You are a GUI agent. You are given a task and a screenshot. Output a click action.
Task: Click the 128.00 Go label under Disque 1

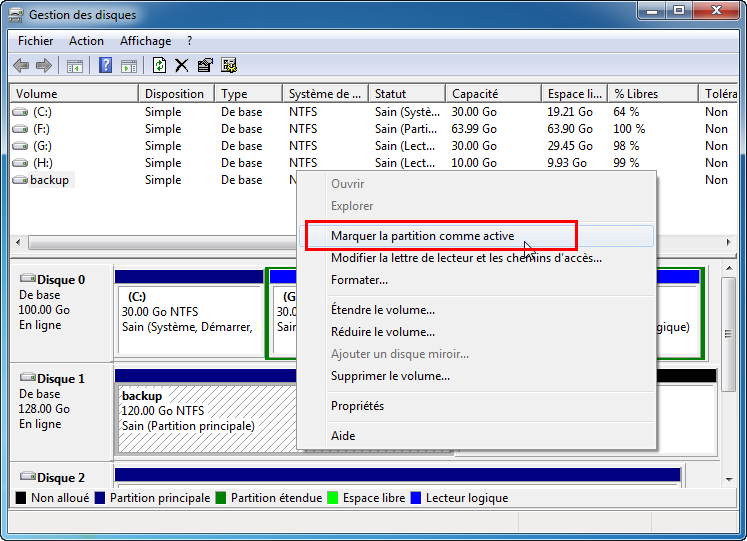[44, 409]
